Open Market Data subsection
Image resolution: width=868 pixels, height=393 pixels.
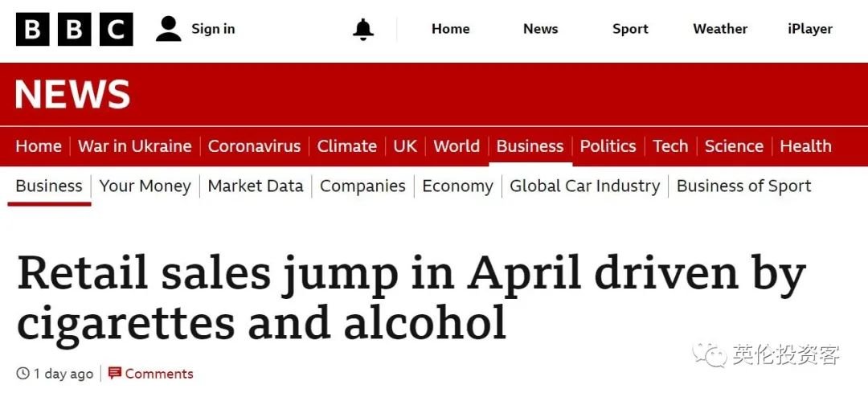point(256,186)
